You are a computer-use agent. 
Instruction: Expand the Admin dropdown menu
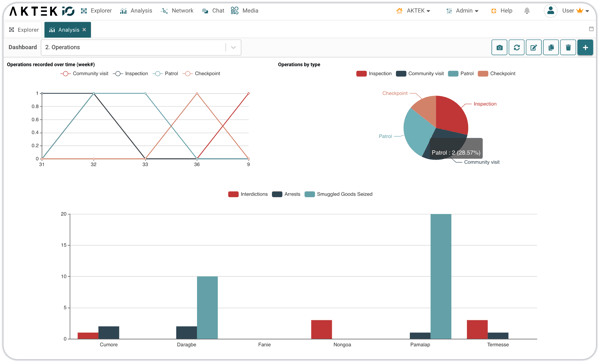tap(462, 11)
